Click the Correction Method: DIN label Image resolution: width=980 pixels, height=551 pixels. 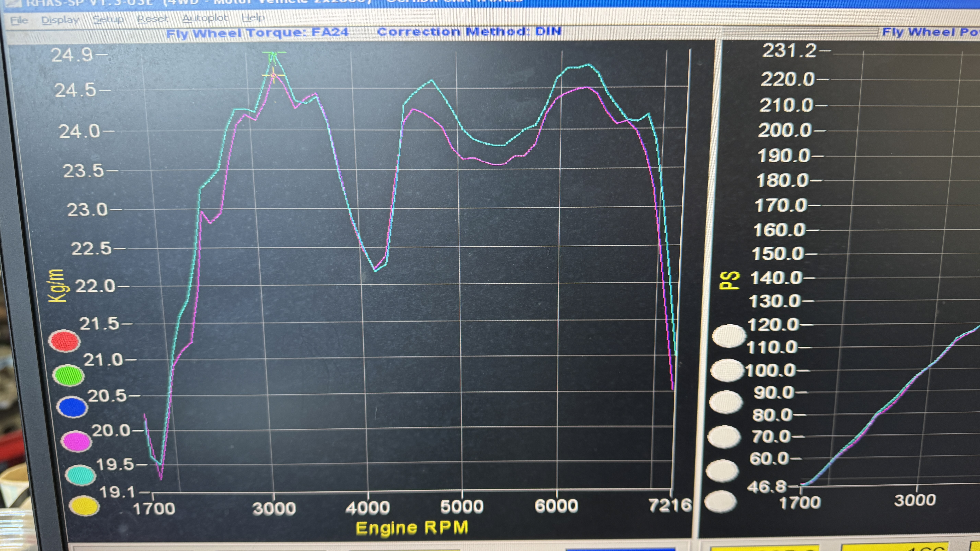[x=469, y=31]
